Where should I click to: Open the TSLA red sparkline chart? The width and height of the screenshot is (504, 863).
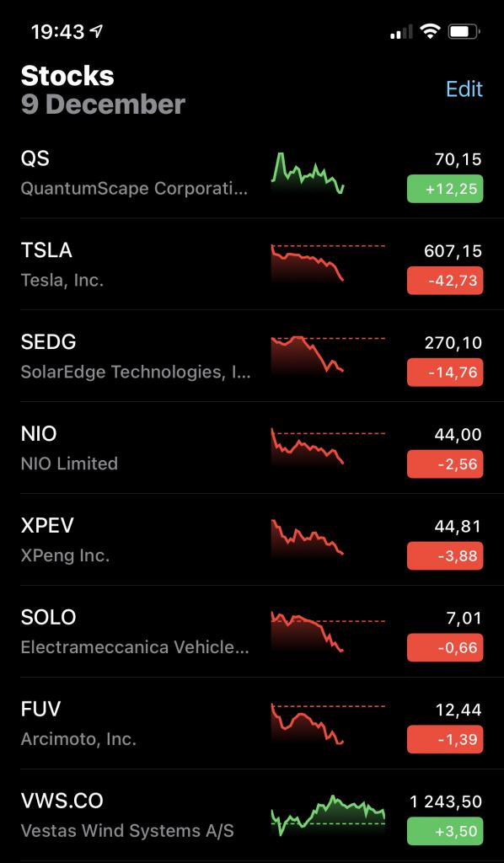click(328, 263)
